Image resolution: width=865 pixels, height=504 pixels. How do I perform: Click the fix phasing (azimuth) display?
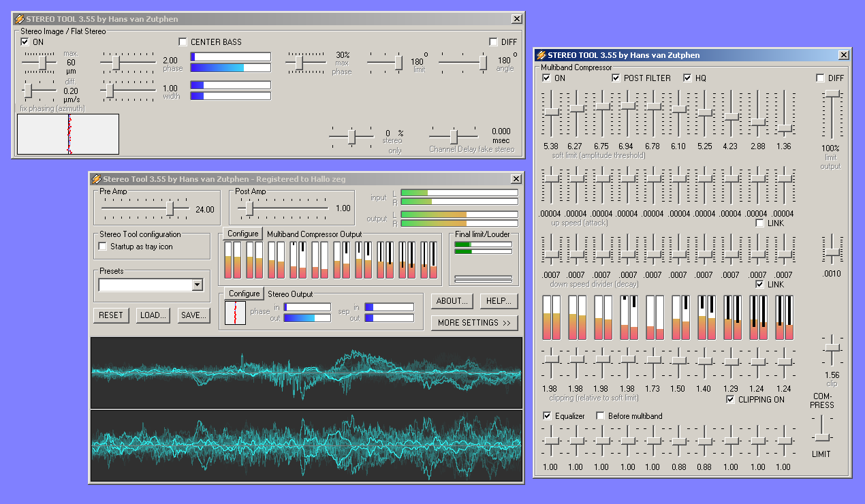point(68,134)
